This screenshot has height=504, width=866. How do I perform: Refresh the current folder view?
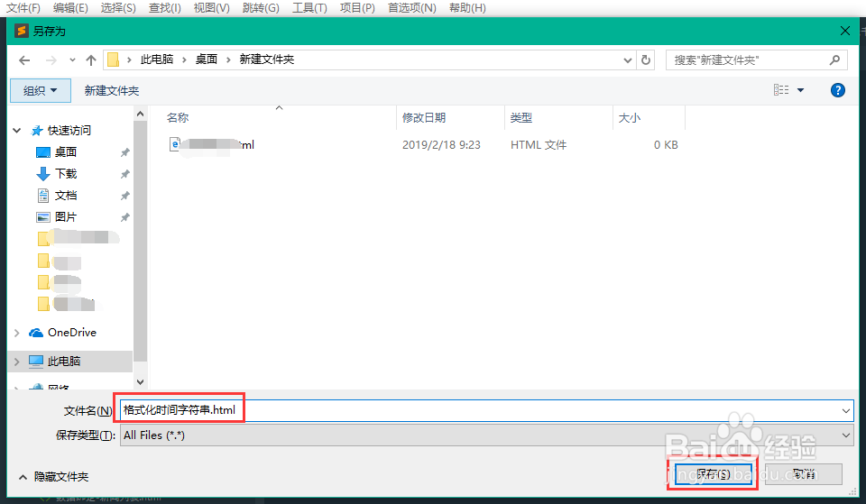coord(646,60)
